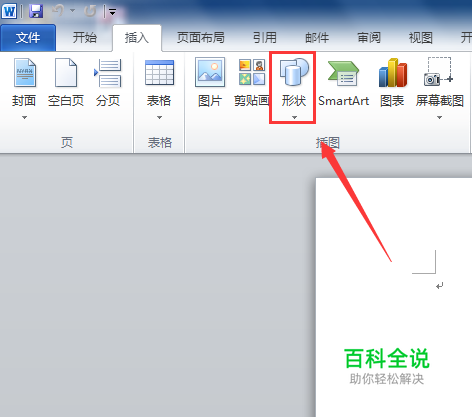Redo with the repeat arrow icon
Image resolution: width=472 pixels, height=417 pixels.
90,11
